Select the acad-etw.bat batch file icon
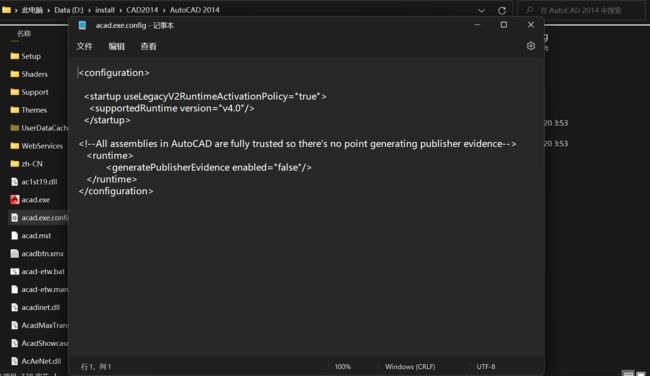 pos(15,272)
